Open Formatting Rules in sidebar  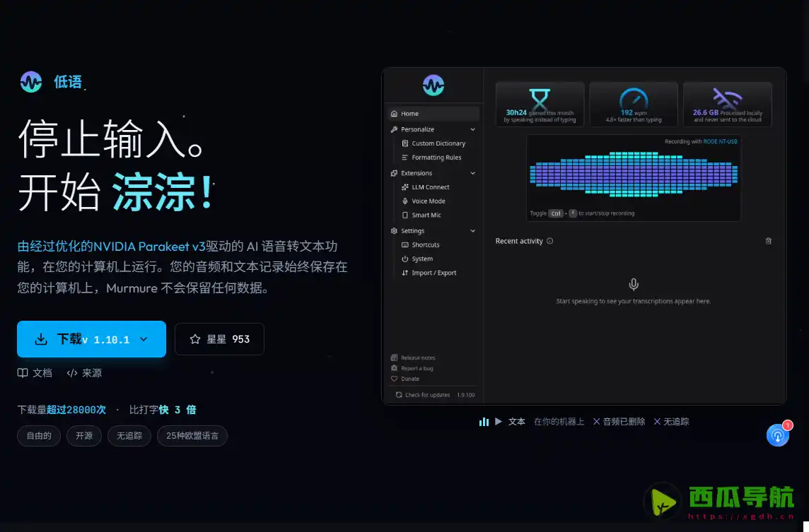(436, 158)
